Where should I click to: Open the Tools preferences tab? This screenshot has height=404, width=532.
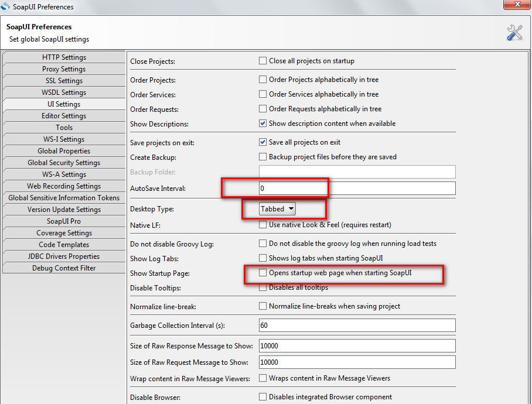tap(64, 128)
